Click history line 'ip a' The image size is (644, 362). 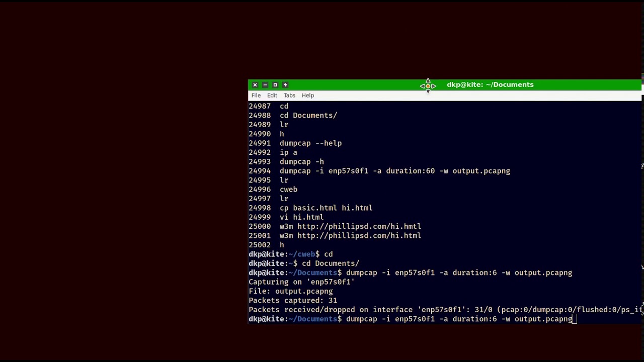273,152
